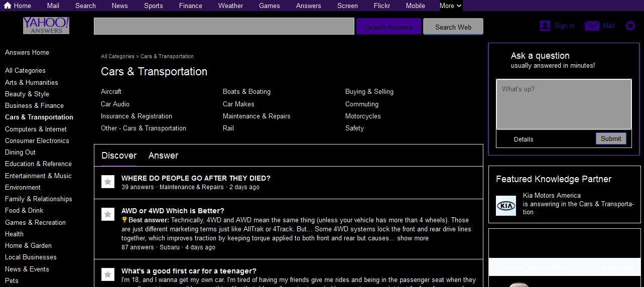The image size is (644, 287).
Task: Open Games in the top navigation
Action: (270, 6)
